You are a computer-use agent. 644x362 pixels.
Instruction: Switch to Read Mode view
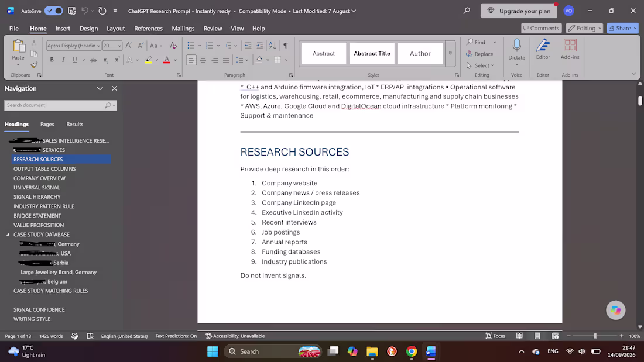519,336
